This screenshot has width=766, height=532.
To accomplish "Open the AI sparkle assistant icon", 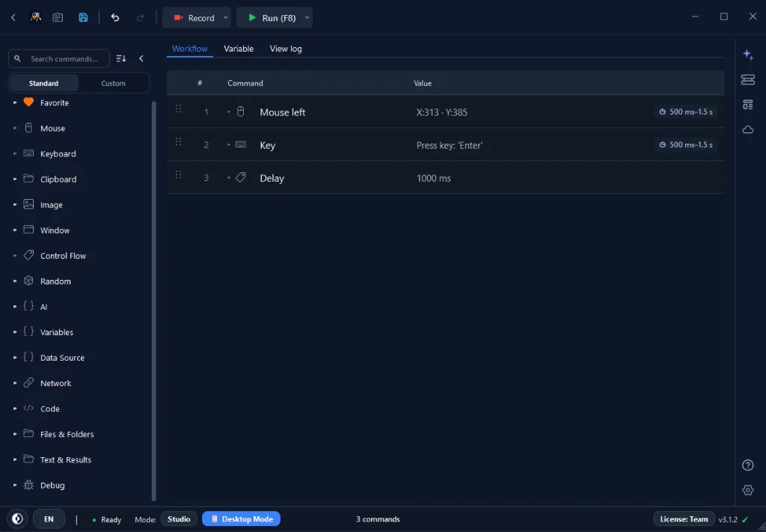I will click(748, 55).
